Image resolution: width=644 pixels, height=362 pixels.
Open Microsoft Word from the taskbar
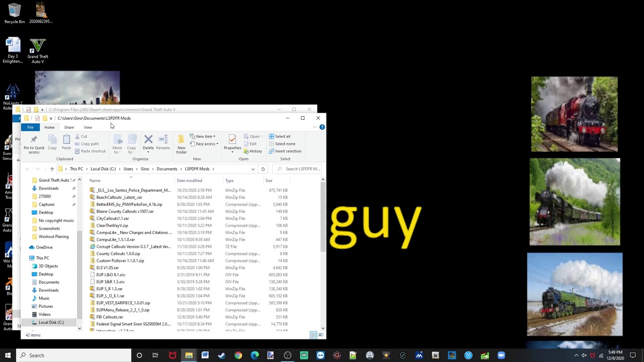(x=205, y=355)
